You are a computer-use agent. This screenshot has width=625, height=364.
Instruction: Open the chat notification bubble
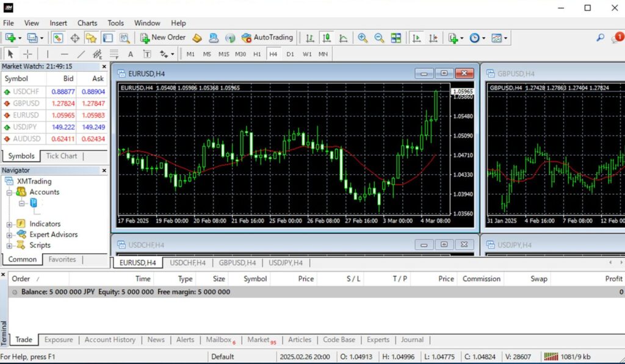pyautogui.click(x=618, y=38)
